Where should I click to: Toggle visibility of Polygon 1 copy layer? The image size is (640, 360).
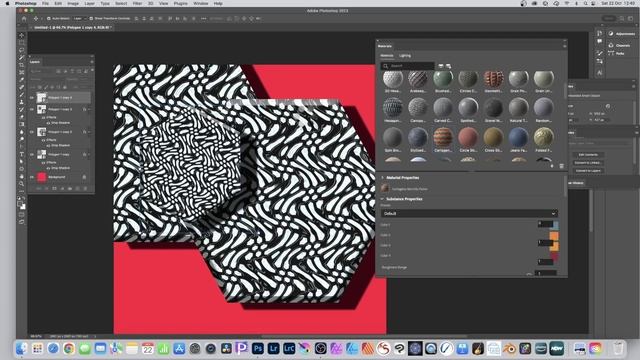coord(32,155)
